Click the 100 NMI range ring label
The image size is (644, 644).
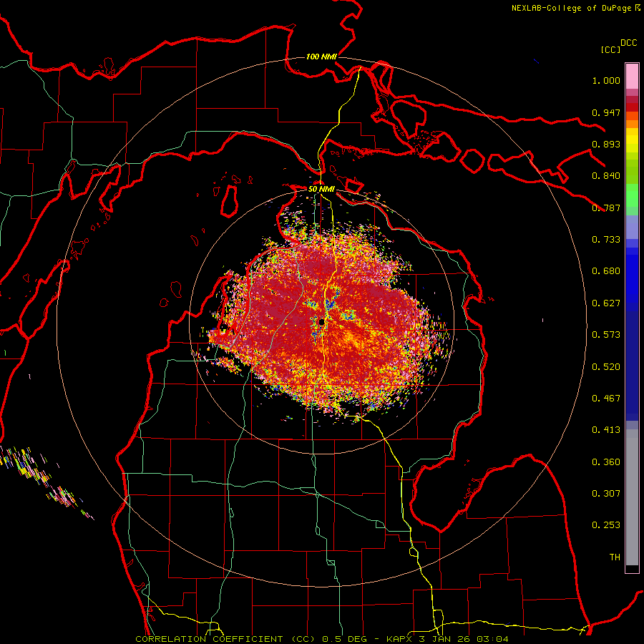321,57
